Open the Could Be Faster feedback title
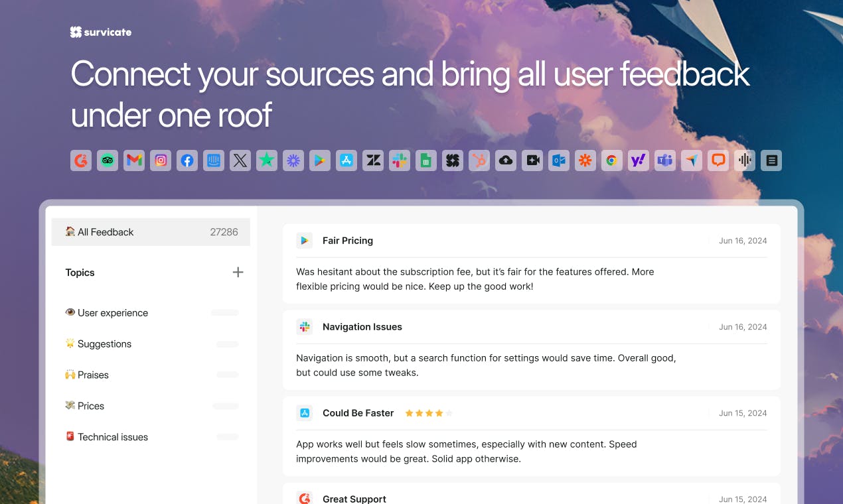Viewport: 843px width, 504px height. point(358,413)
